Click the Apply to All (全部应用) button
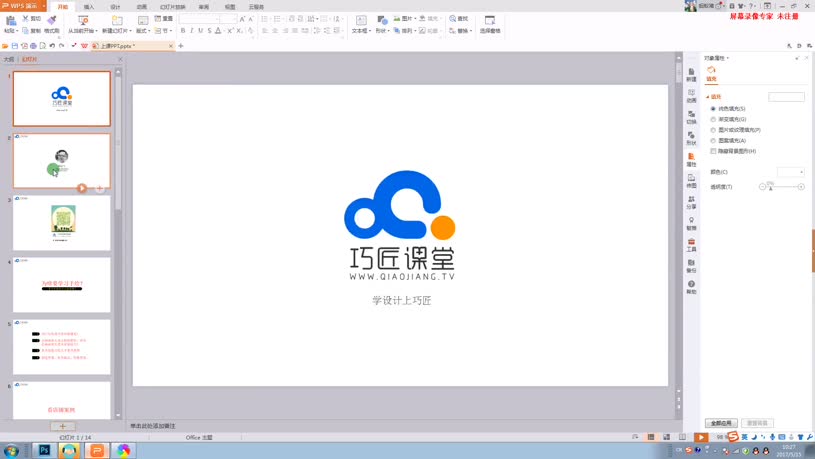The width and height of the screenshot is (815, 459). coord(721,423)
